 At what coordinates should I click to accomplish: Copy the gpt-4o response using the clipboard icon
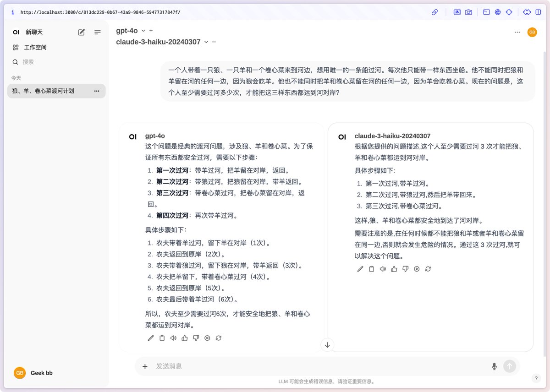[161, 338]
